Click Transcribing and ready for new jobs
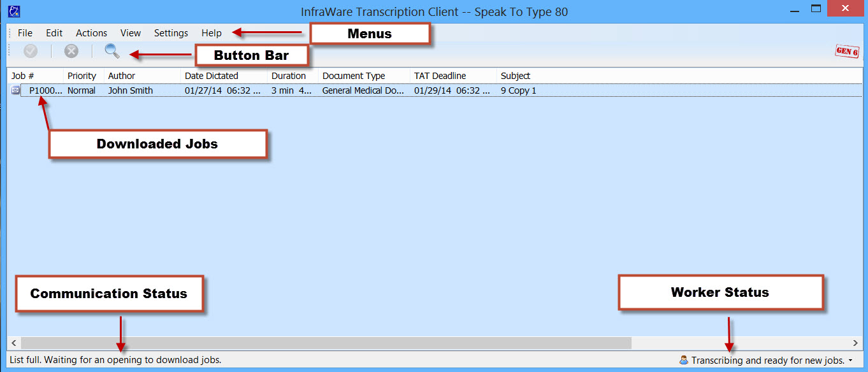The image size is (868, 372). (x=768, y=361)
